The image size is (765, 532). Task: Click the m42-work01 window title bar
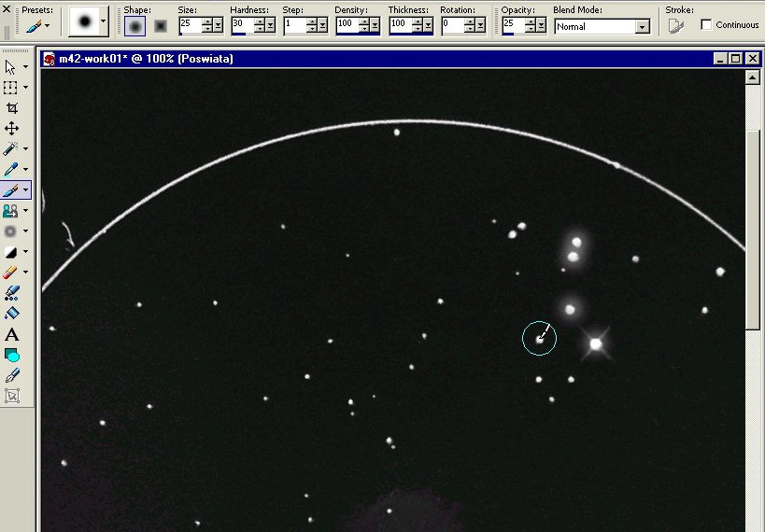pyautogui.click(x=400, y=59)
